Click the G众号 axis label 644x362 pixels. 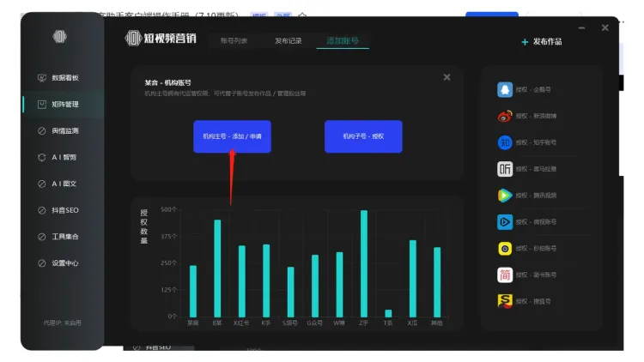click(314, 323)
